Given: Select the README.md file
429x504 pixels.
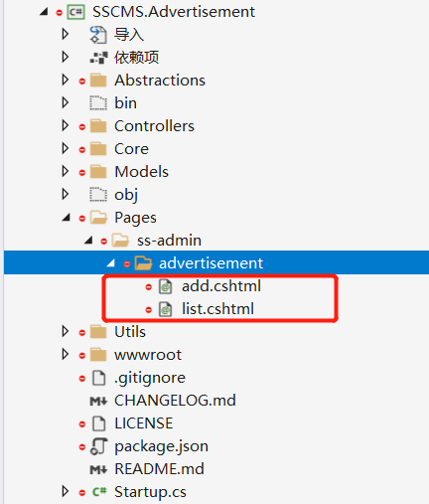Looking at the screenshot, I should [159, 469].
